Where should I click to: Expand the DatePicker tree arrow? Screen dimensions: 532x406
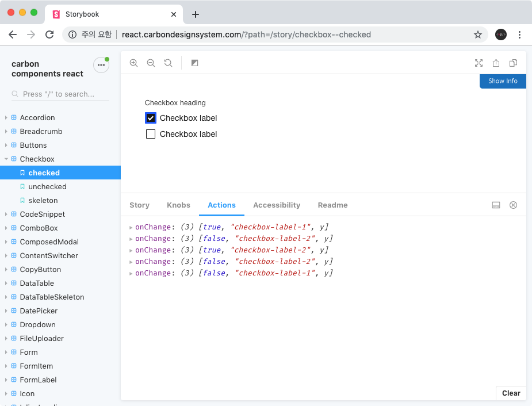pyautogui.click(x=6, y=311)
